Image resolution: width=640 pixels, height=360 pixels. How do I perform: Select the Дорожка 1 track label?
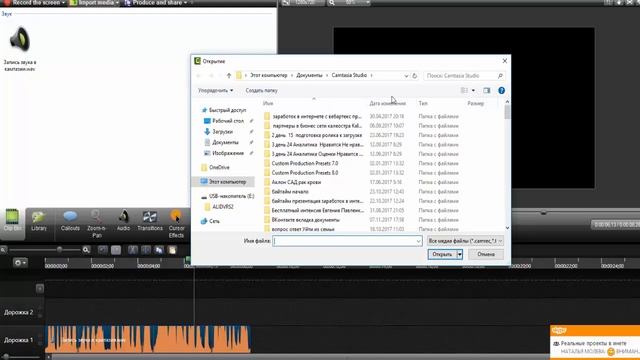pos(18,340)
